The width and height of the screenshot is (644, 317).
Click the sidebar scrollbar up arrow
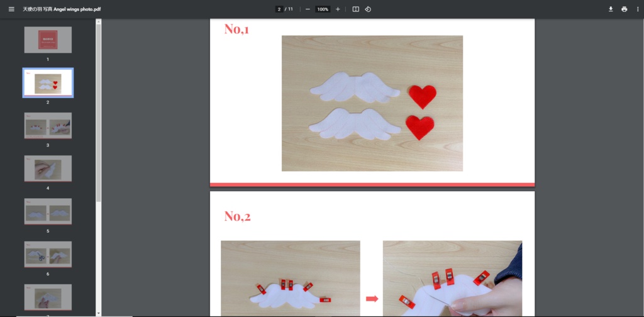click(98, 21)
